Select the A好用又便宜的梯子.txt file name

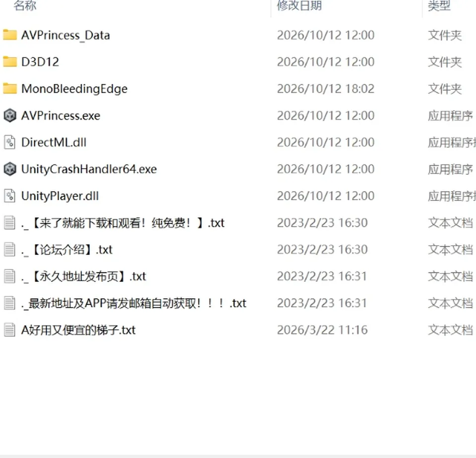pos(78,330)
